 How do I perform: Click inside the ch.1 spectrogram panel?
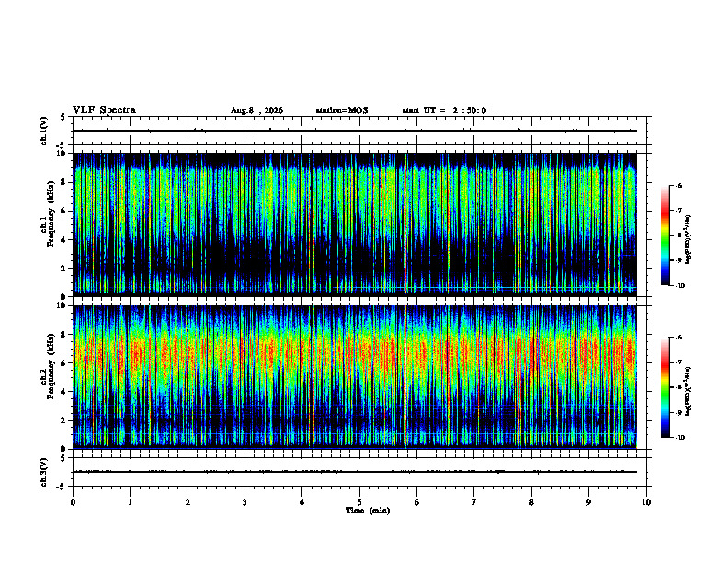[355, 223]
